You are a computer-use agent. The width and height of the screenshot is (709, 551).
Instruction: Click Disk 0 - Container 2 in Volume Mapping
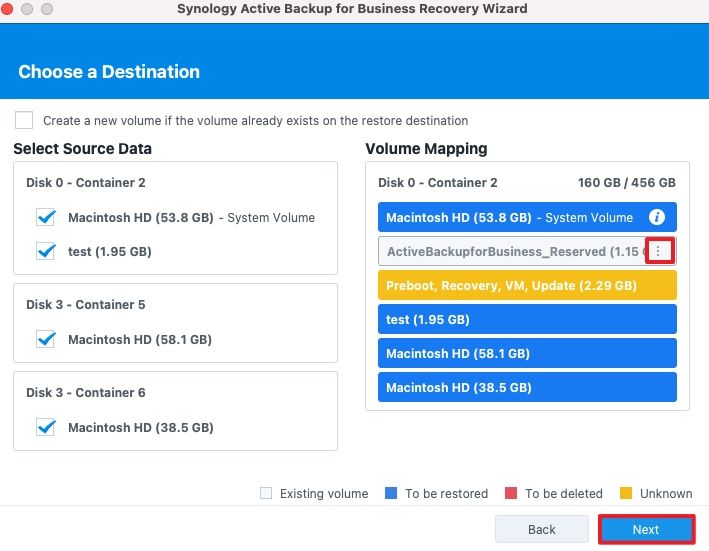438,183
